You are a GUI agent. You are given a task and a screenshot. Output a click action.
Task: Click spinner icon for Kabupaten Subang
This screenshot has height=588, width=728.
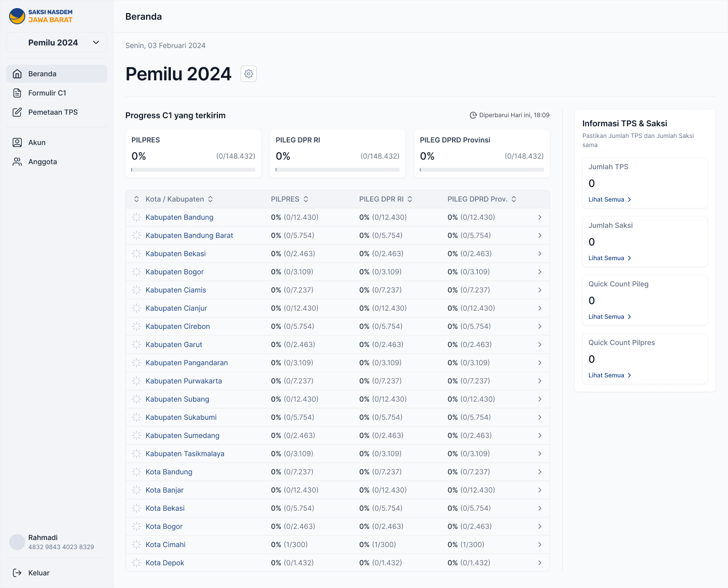tap(136, 399)
